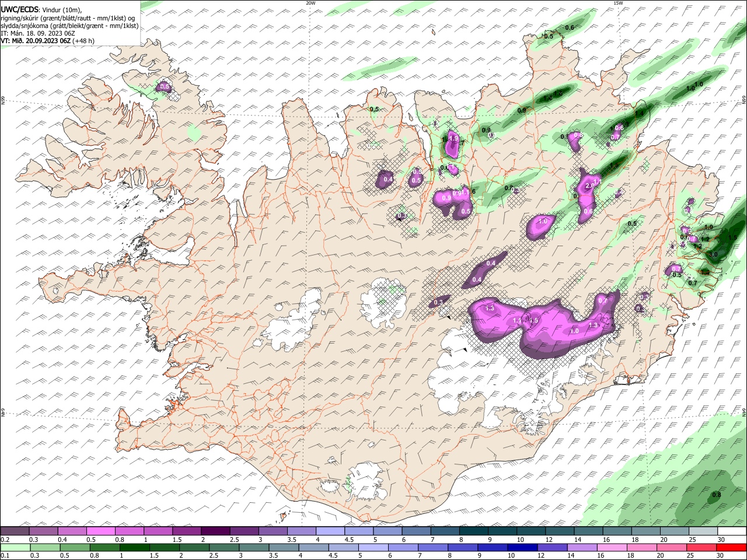This screenshot has height=560, width=747.
Task: Click the '15W' longitude label at top
Action: [618, 3]
